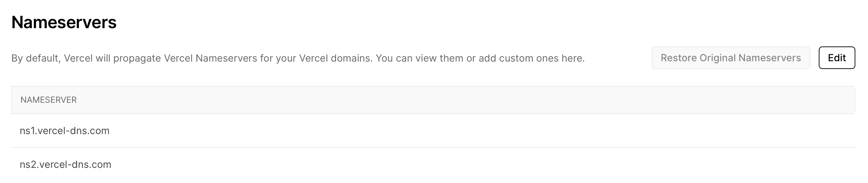The height and width of the screenshot is (183, 868).
Task: Click the gray table header bar
Action: 433,100
